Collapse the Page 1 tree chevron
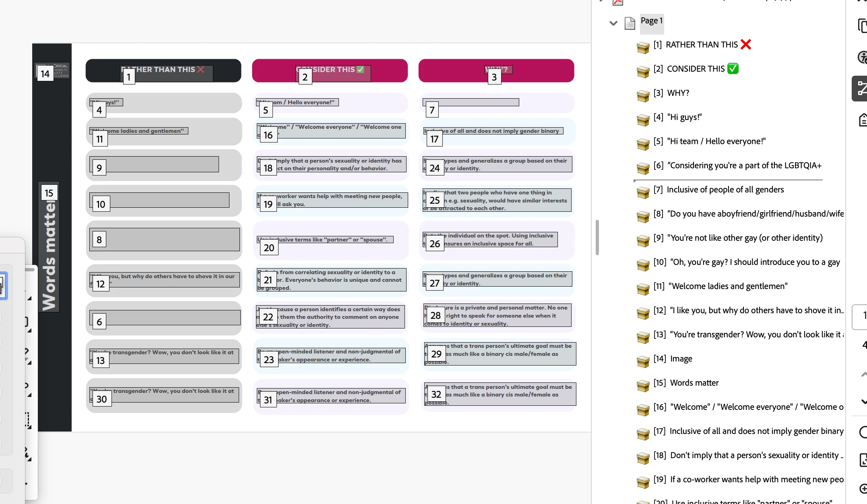Image resolution: width=867 pixels, height=504 pixels. (613, 23)
